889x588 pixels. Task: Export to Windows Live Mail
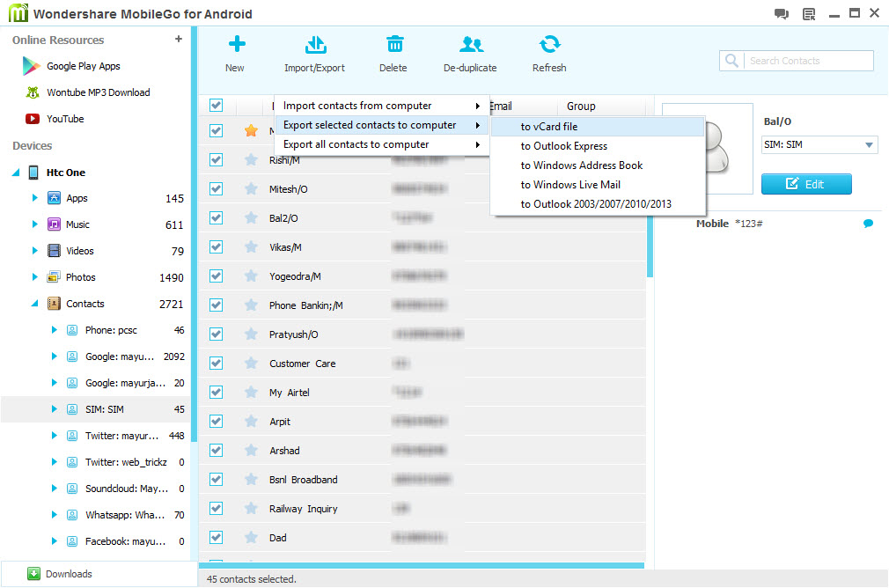pos(598,185)
